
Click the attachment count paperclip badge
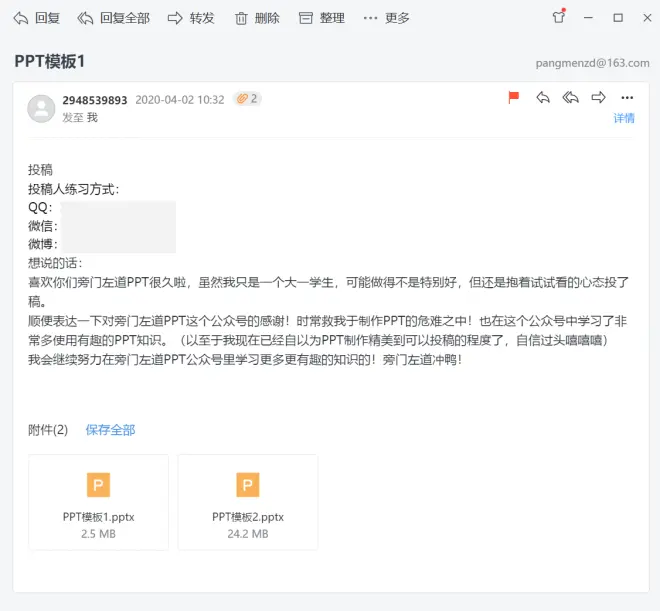coord(248,99)
